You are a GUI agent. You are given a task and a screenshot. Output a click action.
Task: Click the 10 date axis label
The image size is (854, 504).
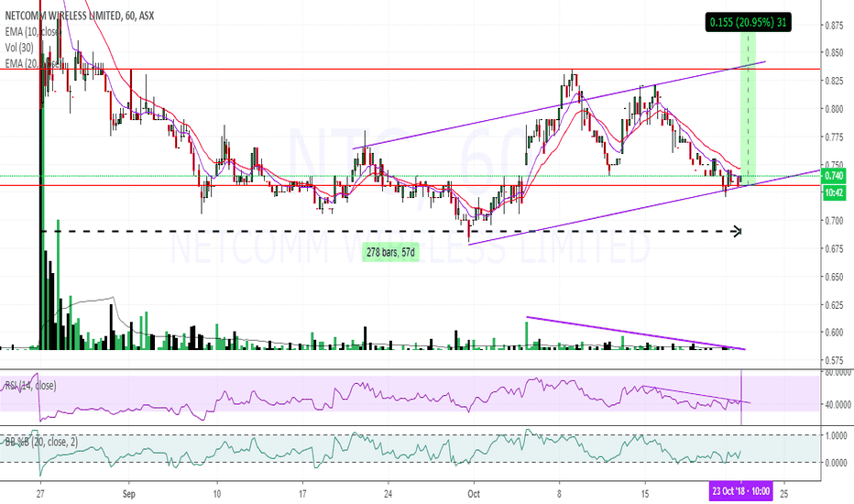(217, 494)
